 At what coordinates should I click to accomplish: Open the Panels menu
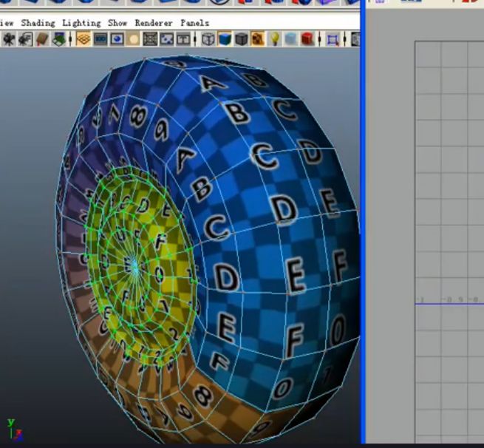tap(194, 23)
